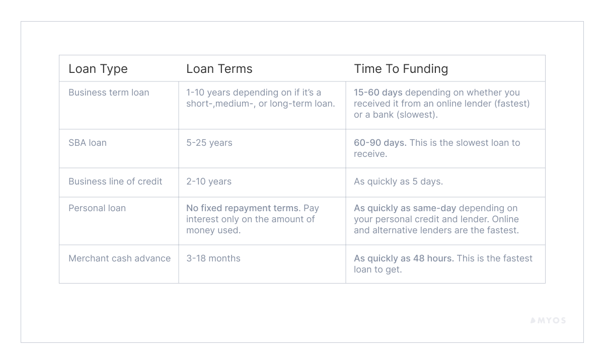Click the As quickly as same-day text
604x364 pixels.
coord(405,208)
